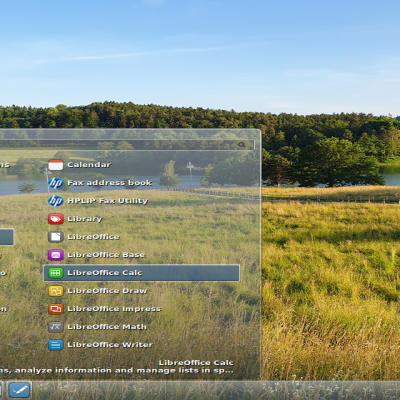Choose the LibreOffice Base entry
The image size is (400, 400).
[x=141, y=255]
